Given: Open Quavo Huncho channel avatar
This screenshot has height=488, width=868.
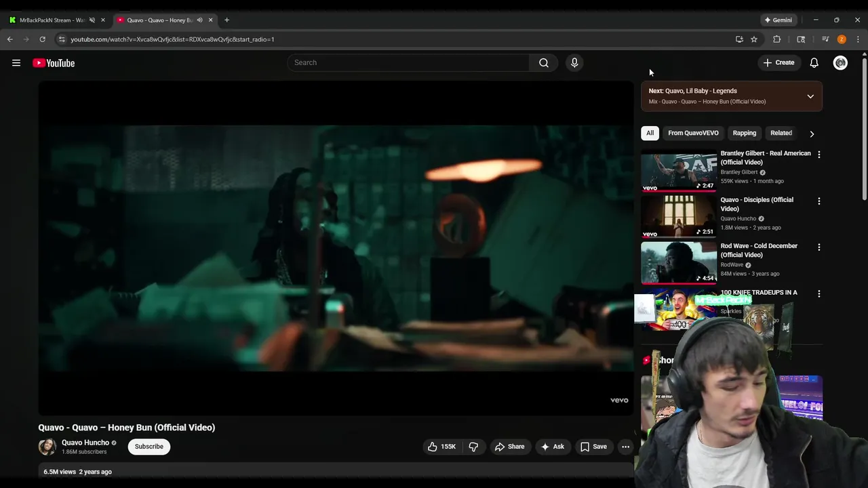Looking at the screenshot, I should 47,447.
